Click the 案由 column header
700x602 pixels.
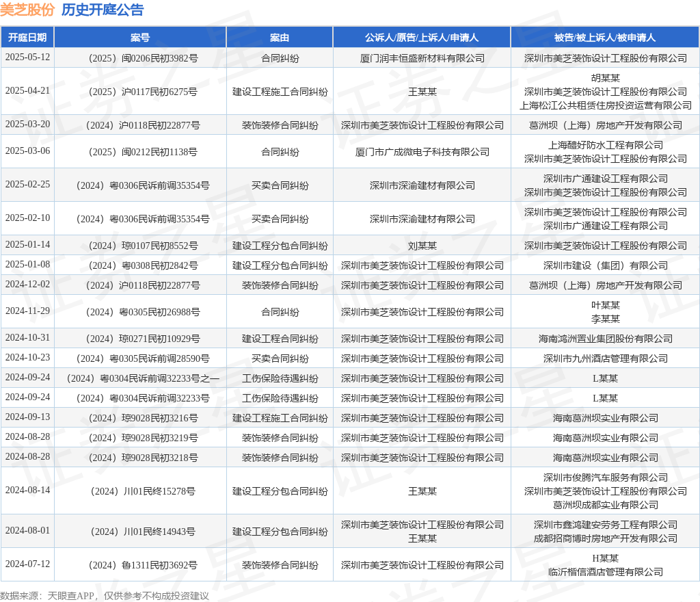280,38
